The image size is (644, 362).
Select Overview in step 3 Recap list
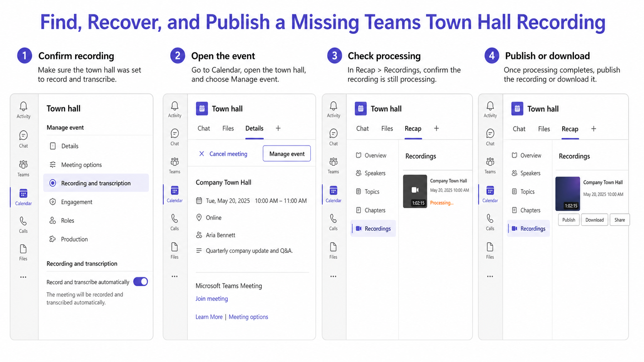tap(372, 155)
